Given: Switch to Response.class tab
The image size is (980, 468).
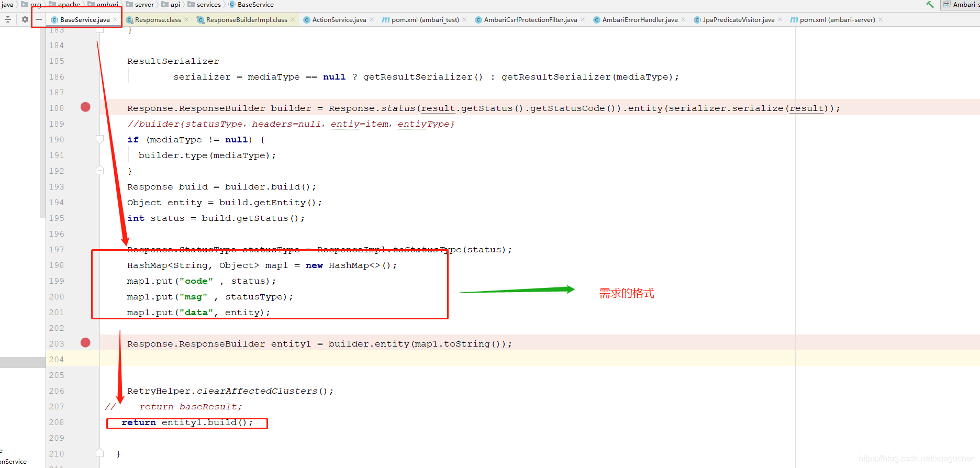Looking at the screenshot, I should [158, 20].
